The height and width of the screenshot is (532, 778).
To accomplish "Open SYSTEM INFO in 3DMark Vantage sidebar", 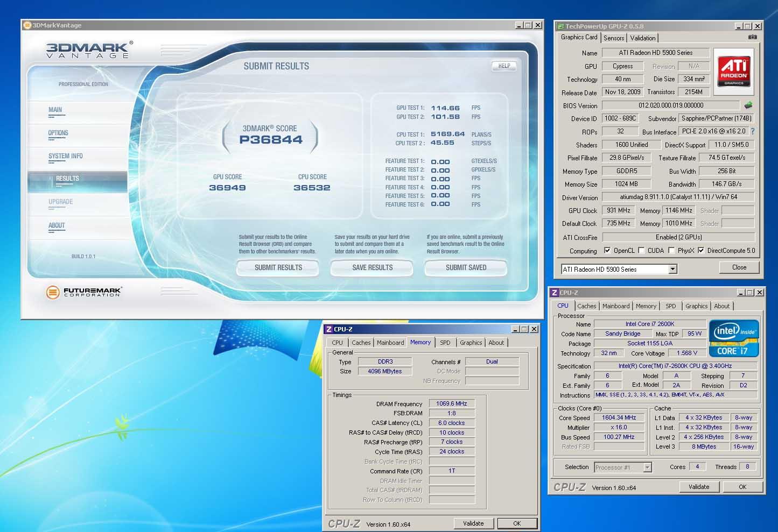I will pyautogui.click(x=66, y=156).
